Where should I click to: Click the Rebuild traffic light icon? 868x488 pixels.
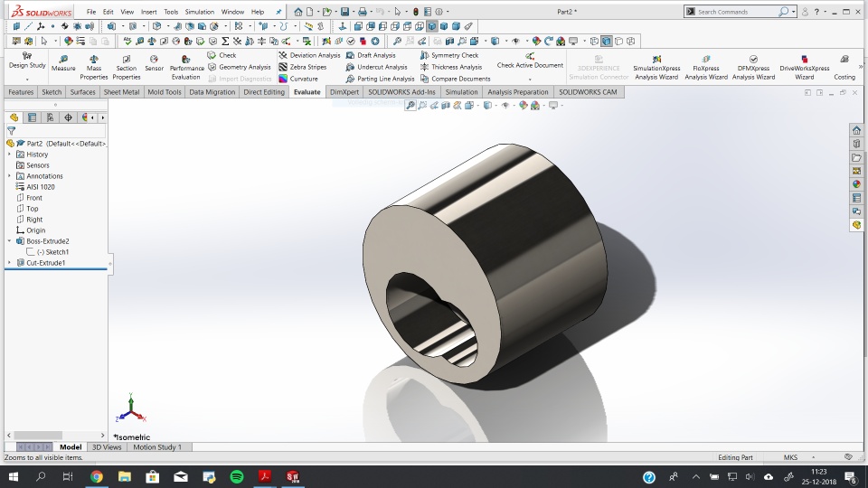pos(415,12)
